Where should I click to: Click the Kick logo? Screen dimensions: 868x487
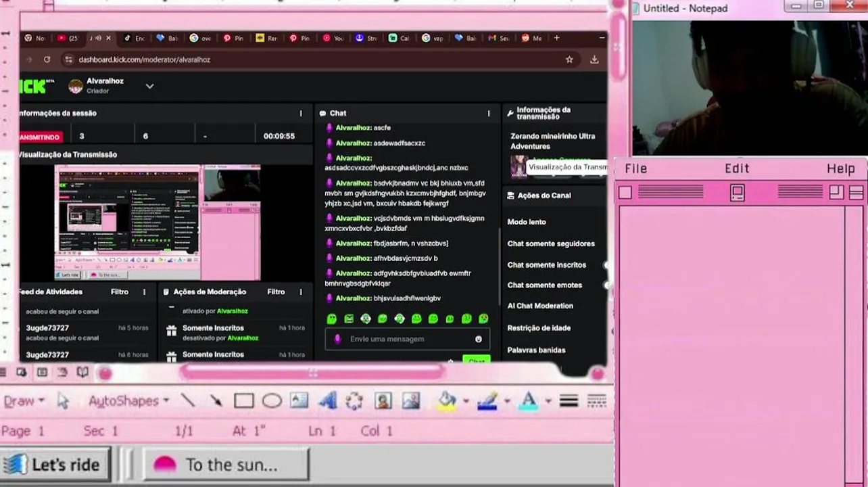coord(35,86)
